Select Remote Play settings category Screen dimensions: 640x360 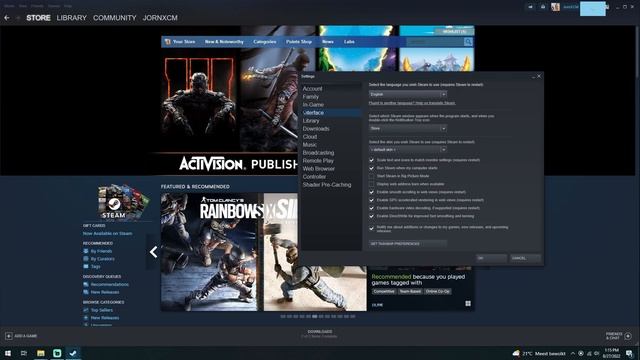(318, 161)
